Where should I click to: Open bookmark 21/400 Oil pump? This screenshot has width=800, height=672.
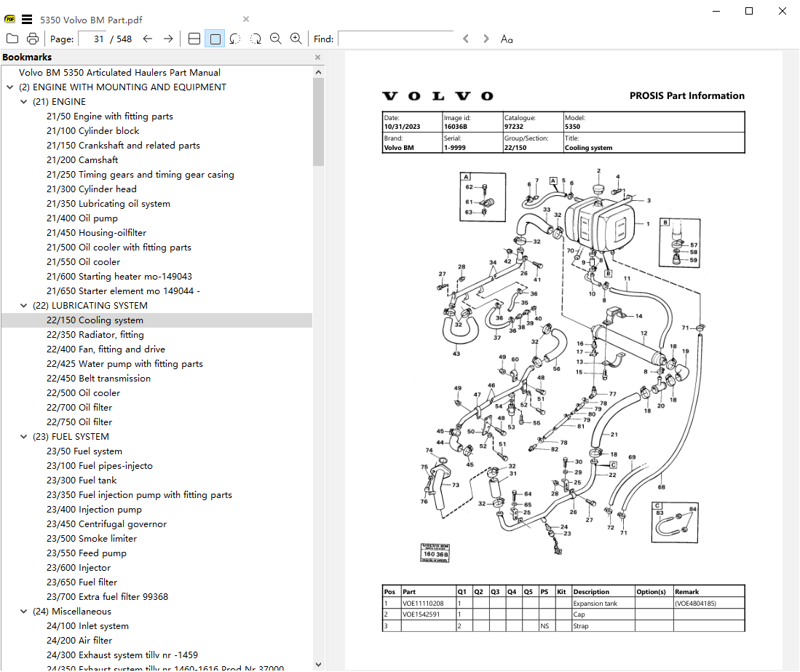point(82,218)
